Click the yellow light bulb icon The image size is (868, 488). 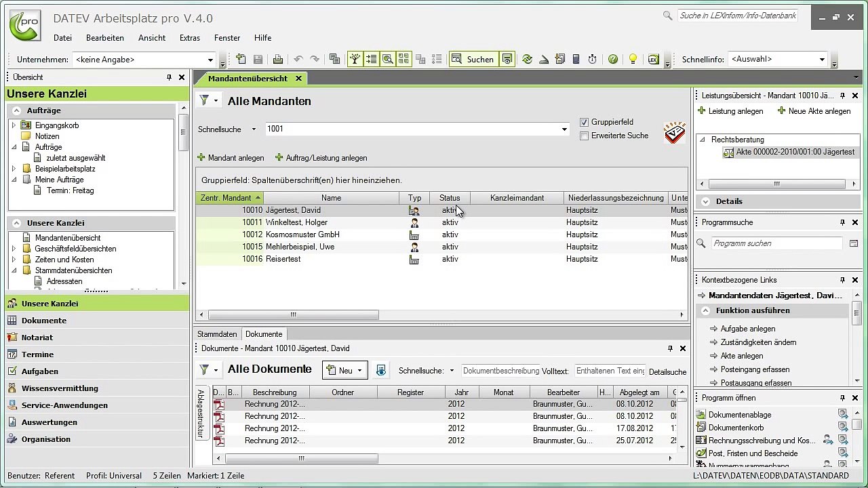(633, 60)
